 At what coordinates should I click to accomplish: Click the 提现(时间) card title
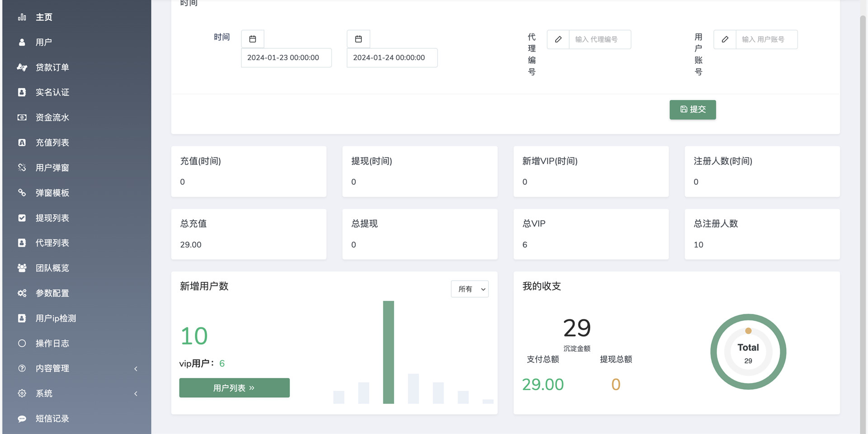pyautogui.click(x=372, y=161)
